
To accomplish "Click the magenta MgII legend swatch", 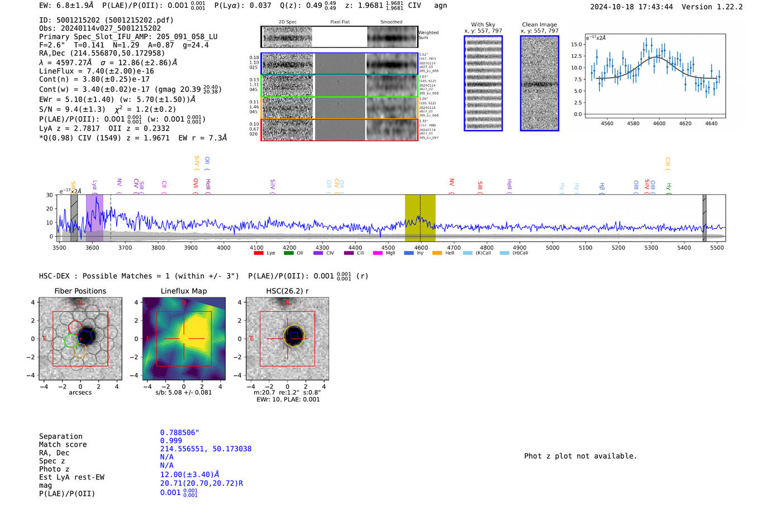I will [378, 253].
